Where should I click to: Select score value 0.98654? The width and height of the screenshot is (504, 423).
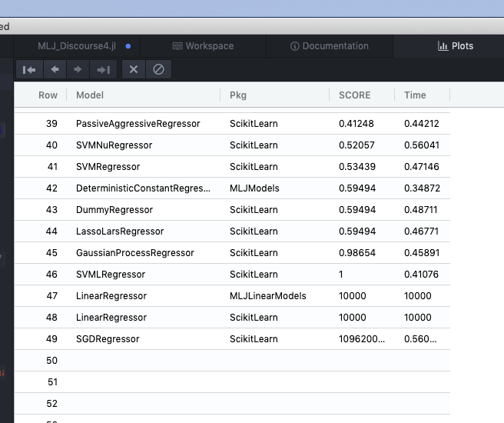[357, 253]
